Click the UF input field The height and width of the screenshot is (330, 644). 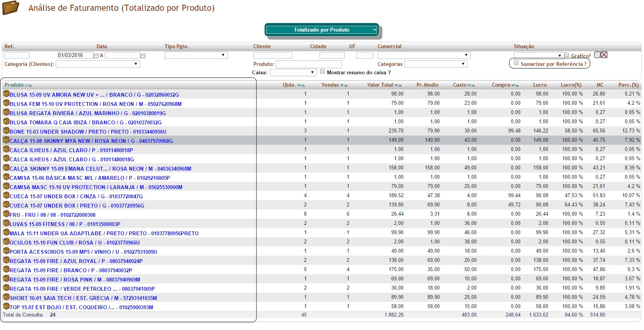[x=365, y=55]
